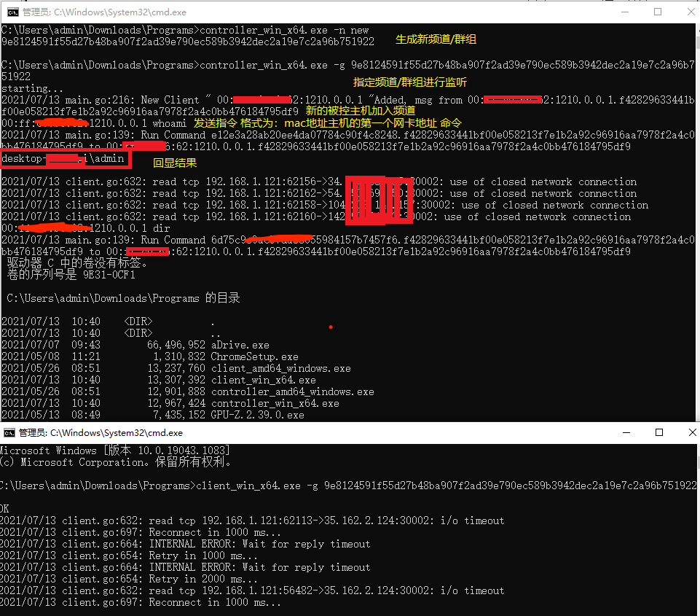
Task: Click GPU-Z.2.39.0.exe in the listing
Action: tap(258, 415)
